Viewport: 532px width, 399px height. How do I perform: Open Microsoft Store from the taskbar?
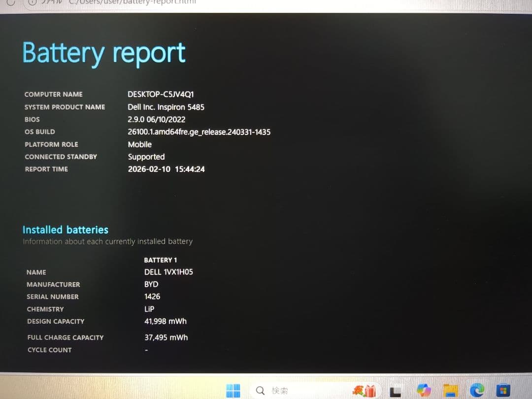pyautogui.click(x=502, y=391)
